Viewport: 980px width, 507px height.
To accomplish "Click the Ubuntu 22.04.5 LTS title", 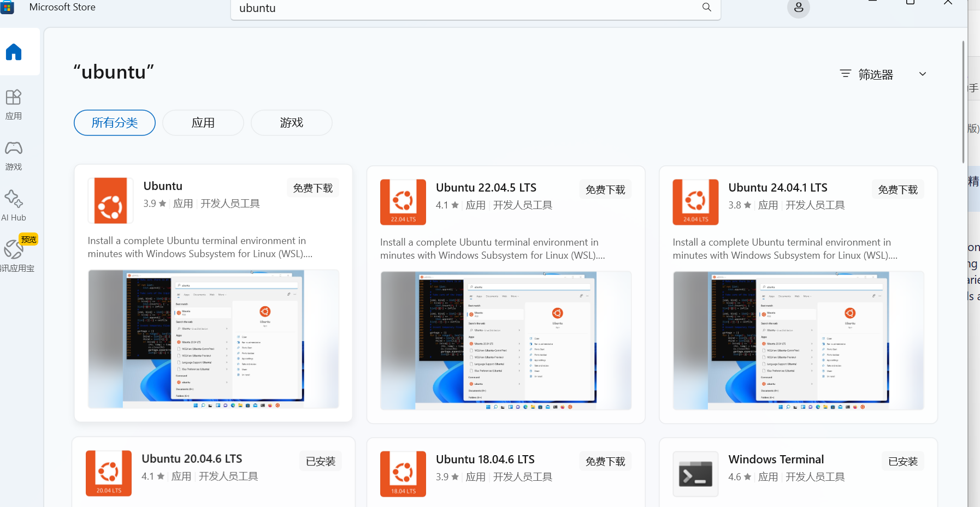I will pos(486,188).
